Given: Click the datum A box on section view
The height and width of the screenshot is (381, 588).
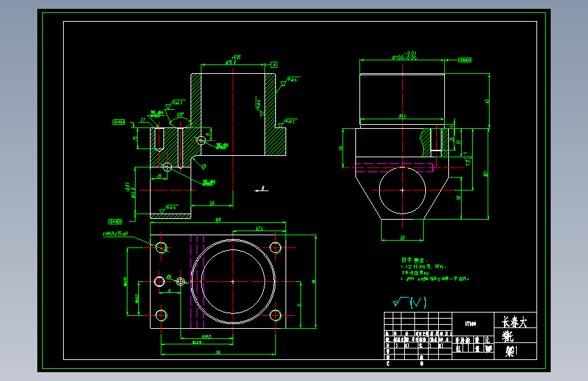Looking at the screenshot, I should coord(274,64).
